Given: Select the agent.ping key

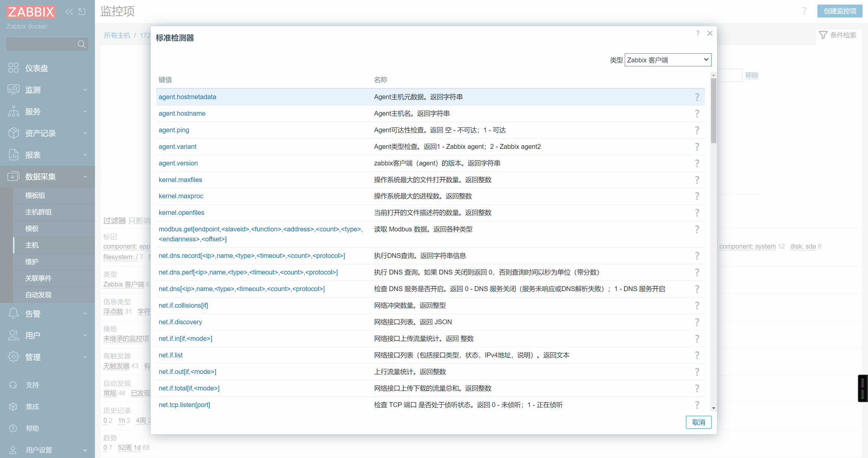Looking at the screenshot, I should (x=174, y=130).
